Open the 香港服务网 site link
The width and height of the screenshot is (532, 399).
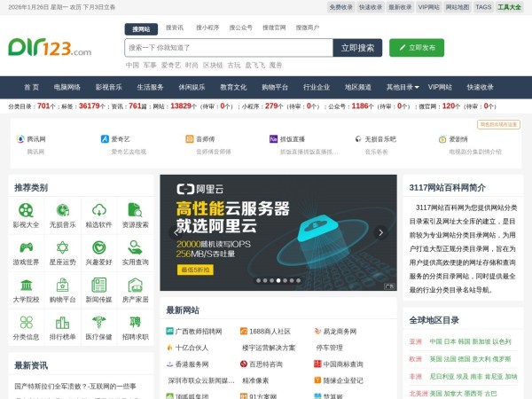(x=192, y=364)
